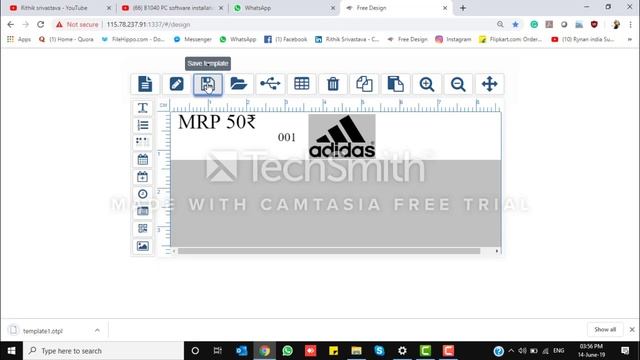Click the 001 counter text on canvas
640x360 pixels.
pos(287,137)
